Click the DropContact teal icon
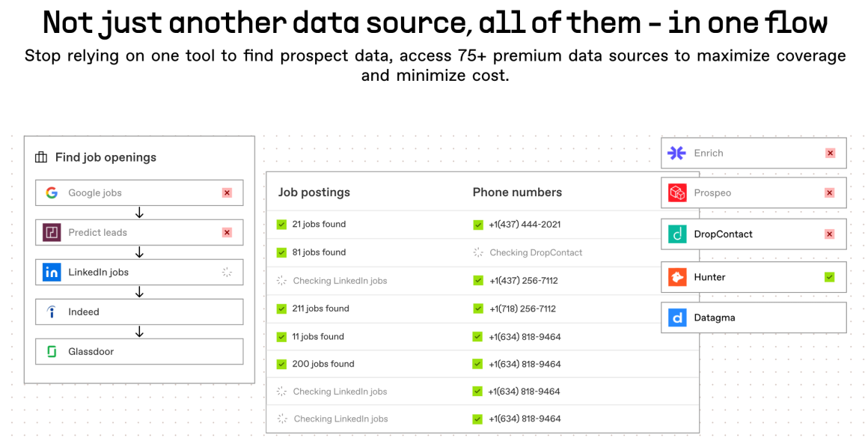Image resolution: width=868 pixels, height=447 pixels. pyautogui.click(x=677, y=234)
